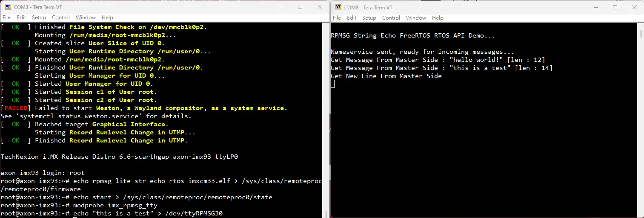Open the Window menu in COM8 window
644x218 pixels.
click(x=416, y=18)
